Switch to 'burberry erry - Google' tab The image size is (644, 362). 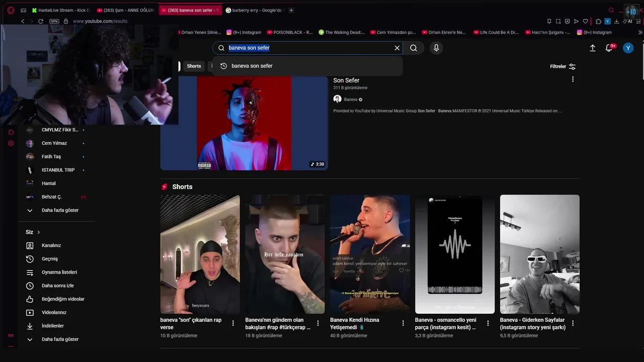click(255, 10)
